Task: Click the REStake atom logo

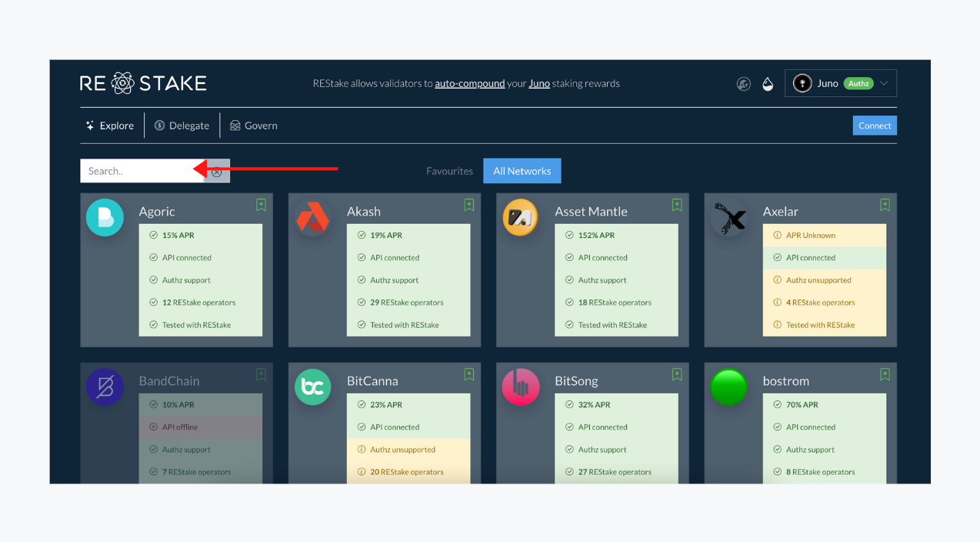Action: (123, 83)
